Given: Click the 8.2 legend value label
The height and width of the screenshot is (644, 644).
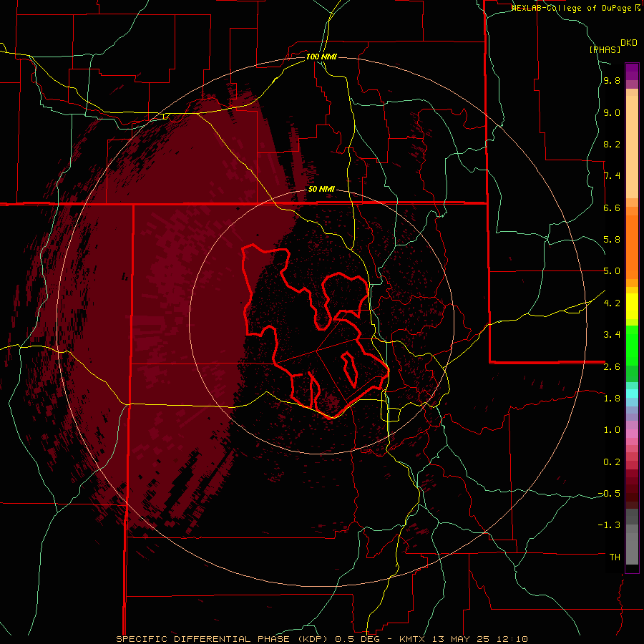Looking at the screenshot, I should [x=612, y=145].
